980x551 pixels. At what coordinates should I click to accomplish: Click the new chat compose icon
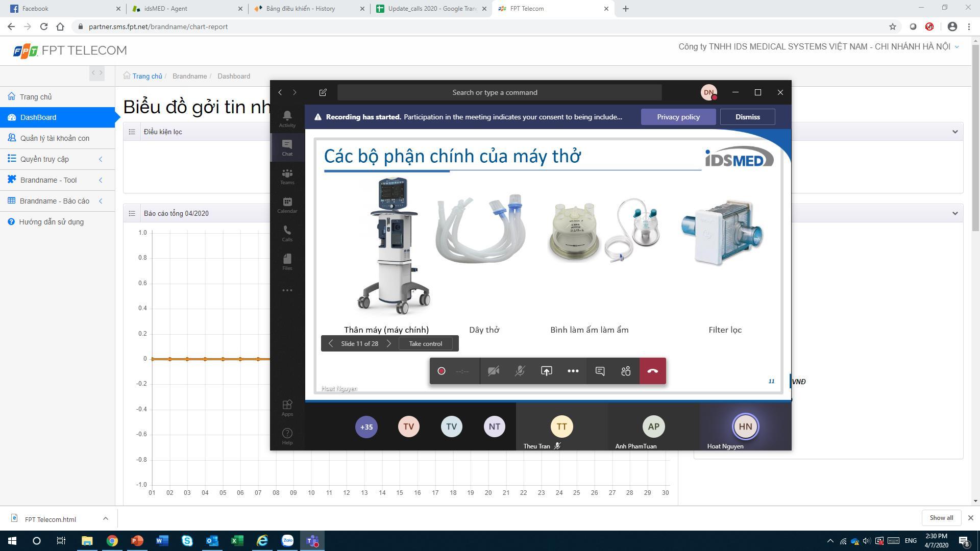click(x=323, y=92)
